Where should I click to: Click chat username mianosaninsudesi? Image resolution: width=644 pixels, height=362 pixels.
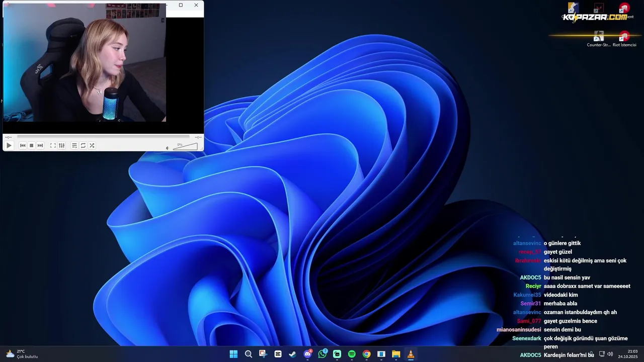click(x=519, y=330)
